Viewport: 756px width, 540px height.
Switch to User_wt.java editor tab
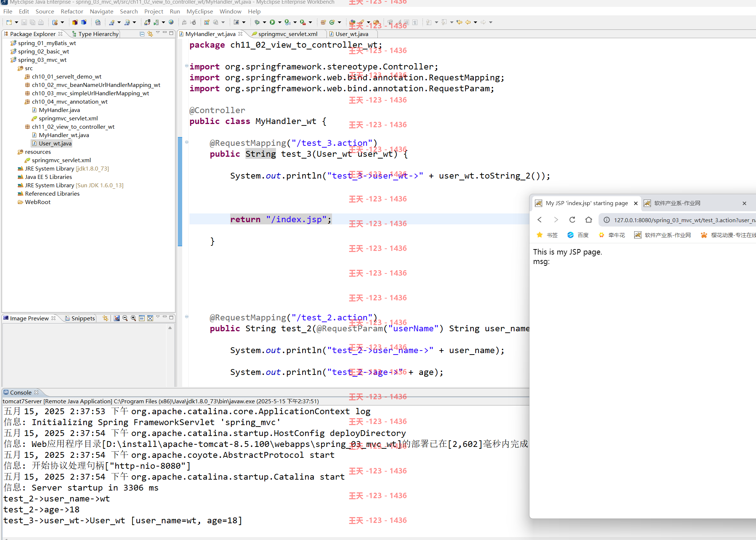(x=352, y=34)
